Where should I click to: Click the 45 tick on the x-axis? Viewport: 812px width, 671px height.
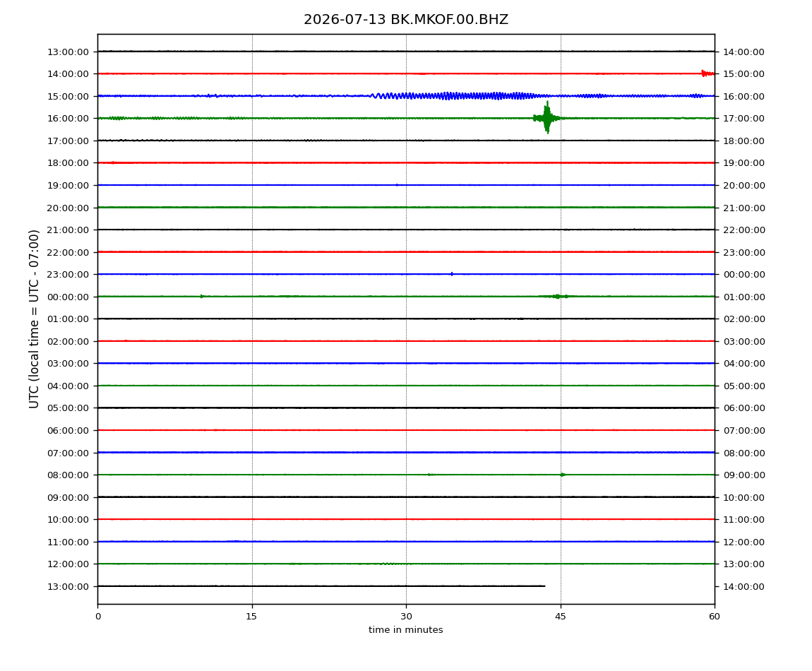tap(561, 617)
